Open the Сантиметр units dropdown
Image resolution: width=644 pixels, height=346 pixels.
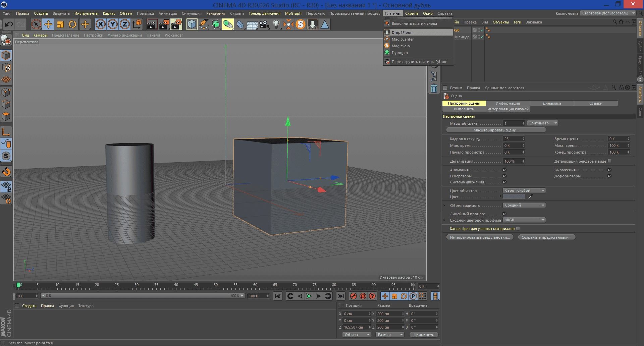[542, 123]
